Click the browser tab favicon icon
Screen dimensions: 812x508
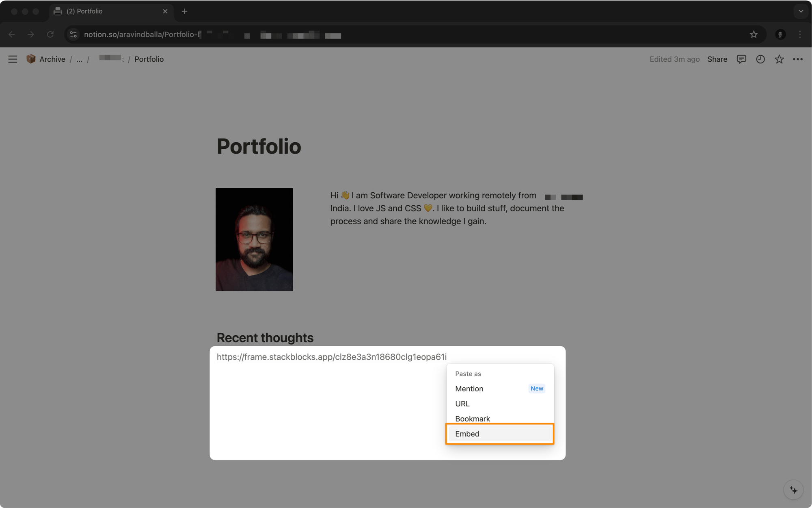(58, 11)
